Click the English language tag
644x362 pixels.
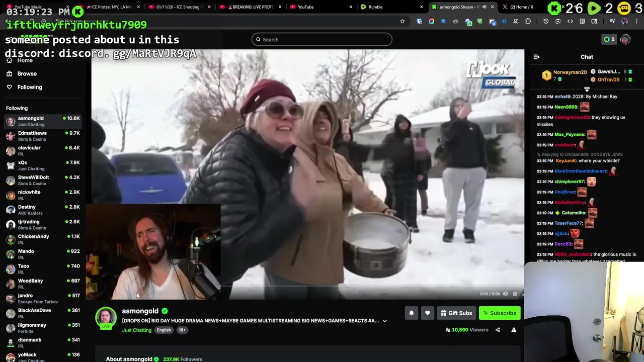tap(164, 330)
